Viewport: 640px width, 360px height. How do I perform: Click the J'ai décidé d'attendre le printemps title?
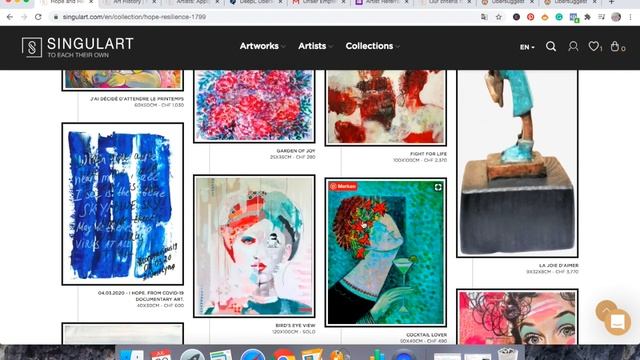(137, 99)
